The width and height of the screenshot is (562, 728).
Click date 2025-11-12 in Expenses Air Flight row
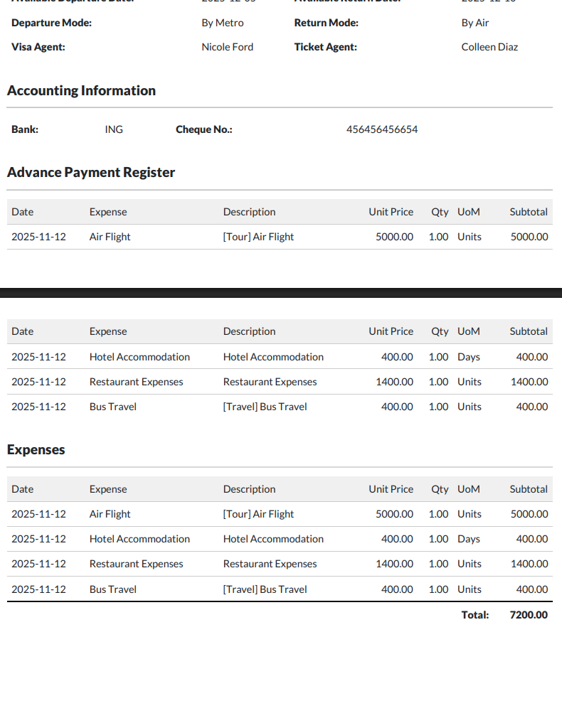(x=38, y=514)
